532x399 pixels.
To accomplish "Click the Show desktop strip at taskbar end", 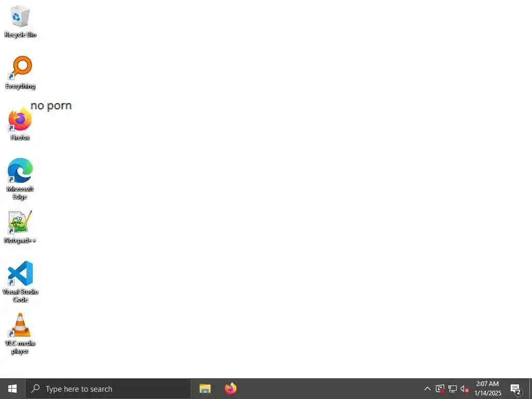I will point(530,389).
